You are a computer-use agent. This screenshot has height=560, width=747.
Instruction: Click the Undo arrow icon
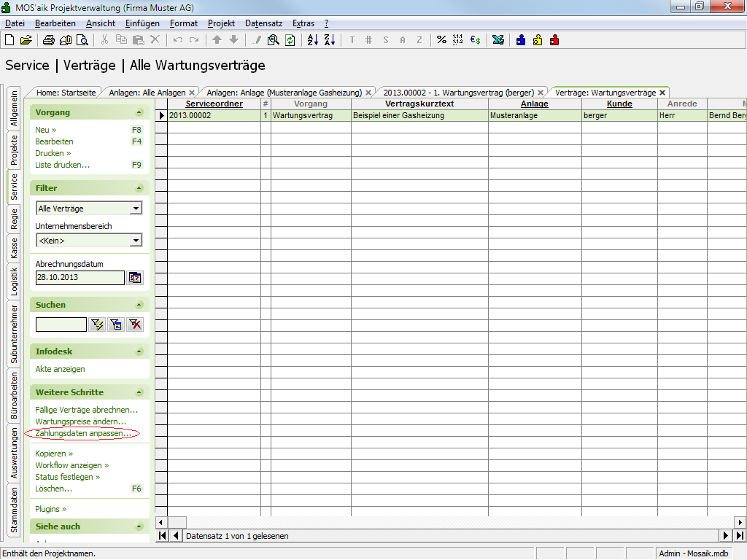(178, 40)
